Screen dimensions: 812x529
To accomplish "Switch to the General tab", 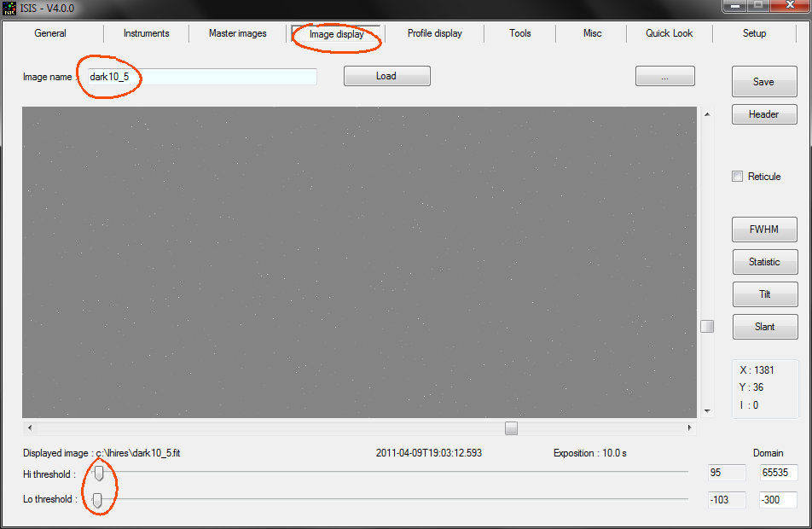I will click(50, 33).
